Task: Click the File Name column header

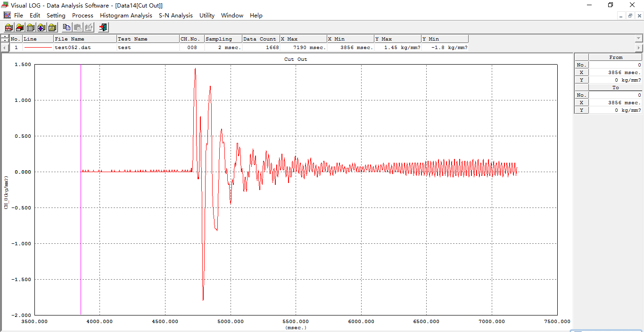Action: 85,39
